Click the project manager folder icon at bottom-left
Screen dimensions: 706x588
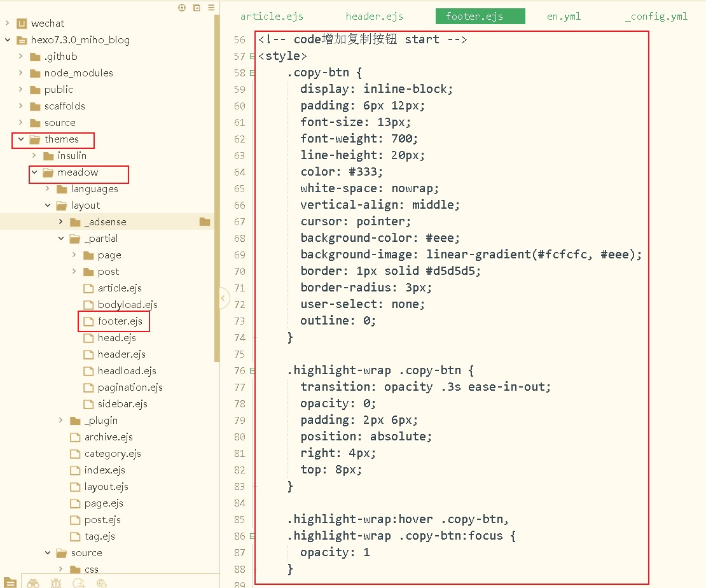click(10, 582)
